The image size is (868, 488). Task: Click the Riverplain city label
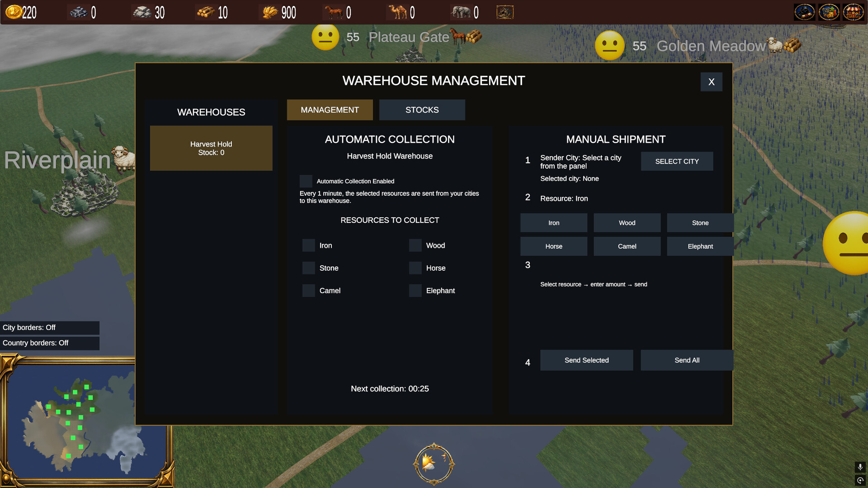point(57,160)
